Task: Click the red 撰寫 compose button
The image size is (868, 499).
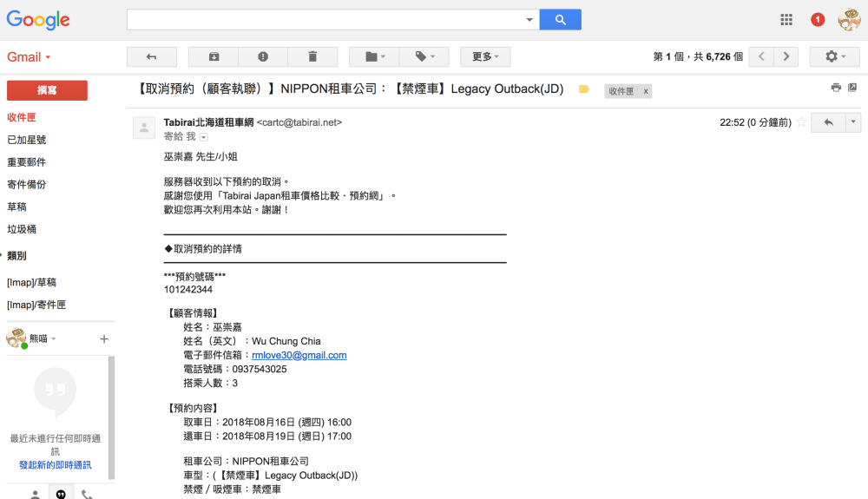Action: pyautogui.click(x=47, y=90)
